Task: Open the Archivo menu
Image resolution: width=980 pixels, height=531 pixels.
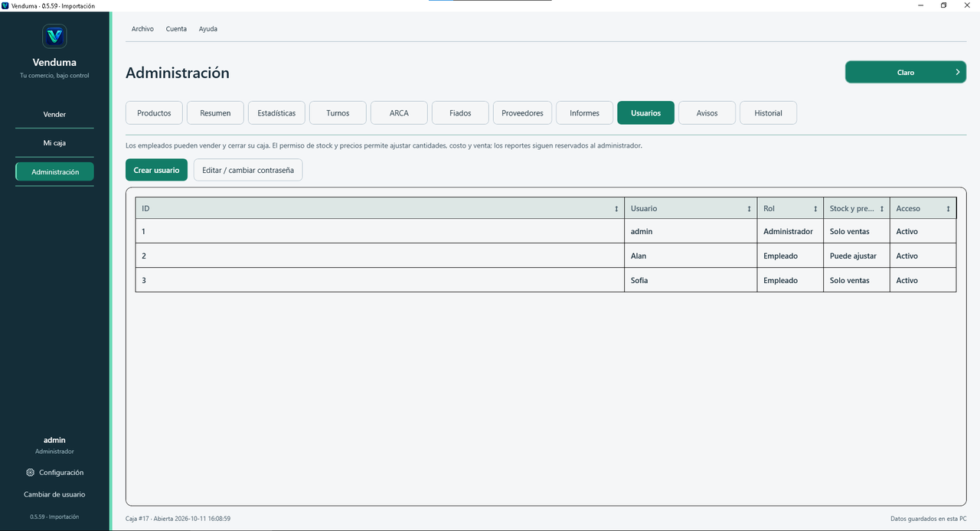Action: tap(142, 29)
